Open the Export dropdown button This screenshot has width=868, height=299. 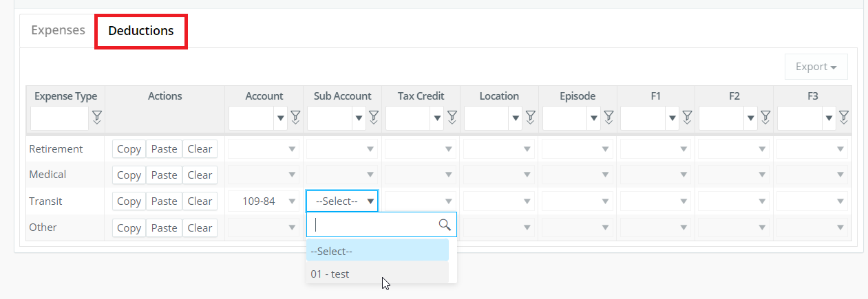(x=816, y=67)
